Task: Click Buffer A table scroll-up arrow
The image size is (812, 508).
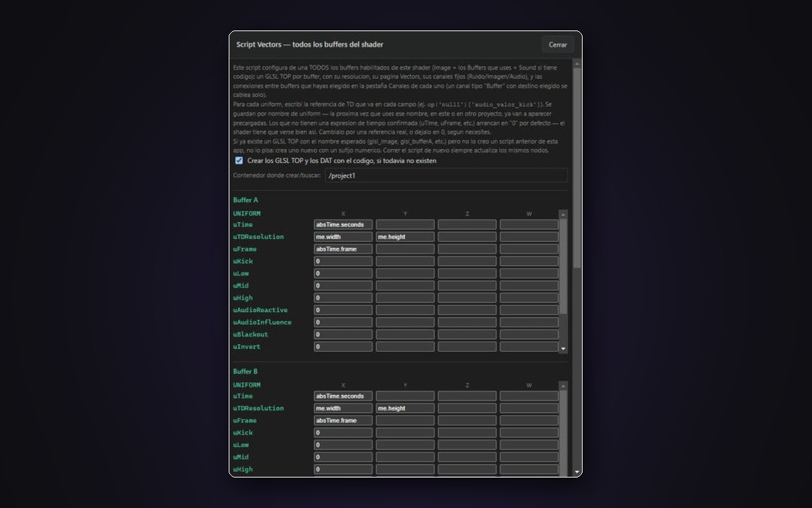Action: pyautogui.click(x=564, y=214)
